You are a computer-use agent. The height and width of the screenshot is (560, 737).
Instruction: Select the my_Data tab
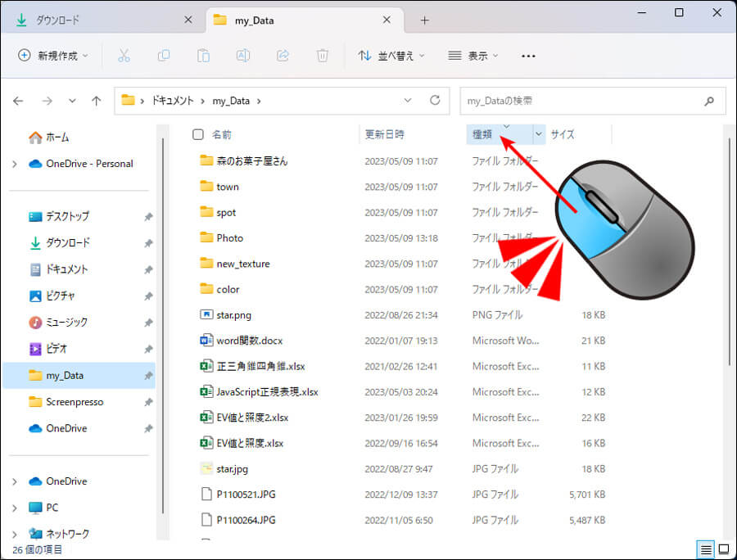click(x=305, y=20)
